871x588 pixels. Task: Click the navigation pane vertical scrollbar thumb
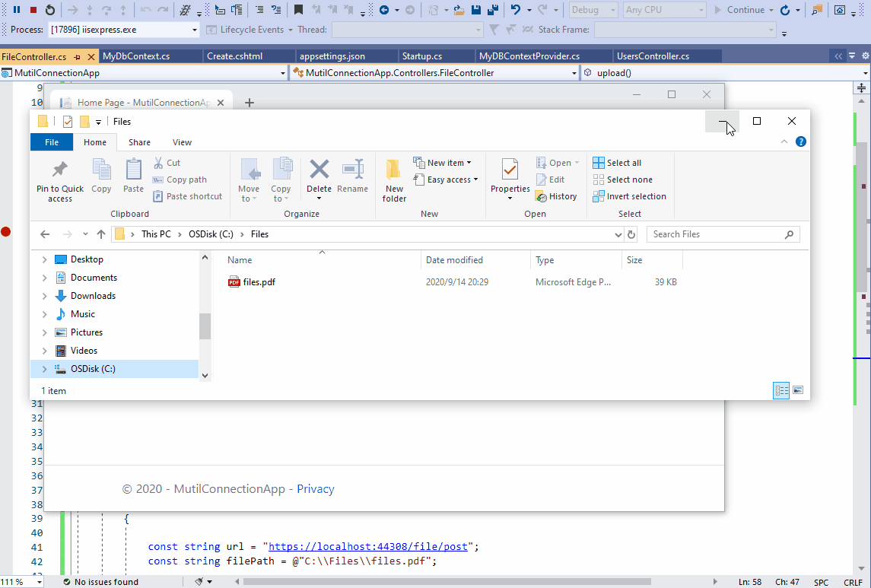pos(205,326)
